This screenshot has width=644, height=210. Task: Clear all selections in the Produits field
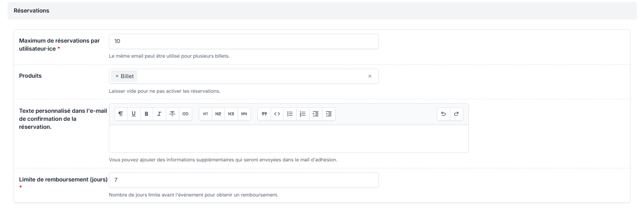[370, 76]
